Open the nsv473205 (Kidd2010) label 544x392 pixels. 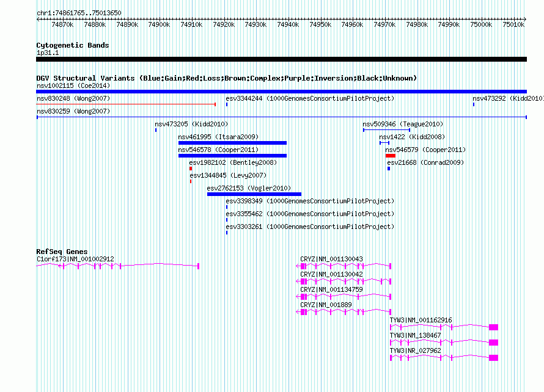tap(191, 124)
